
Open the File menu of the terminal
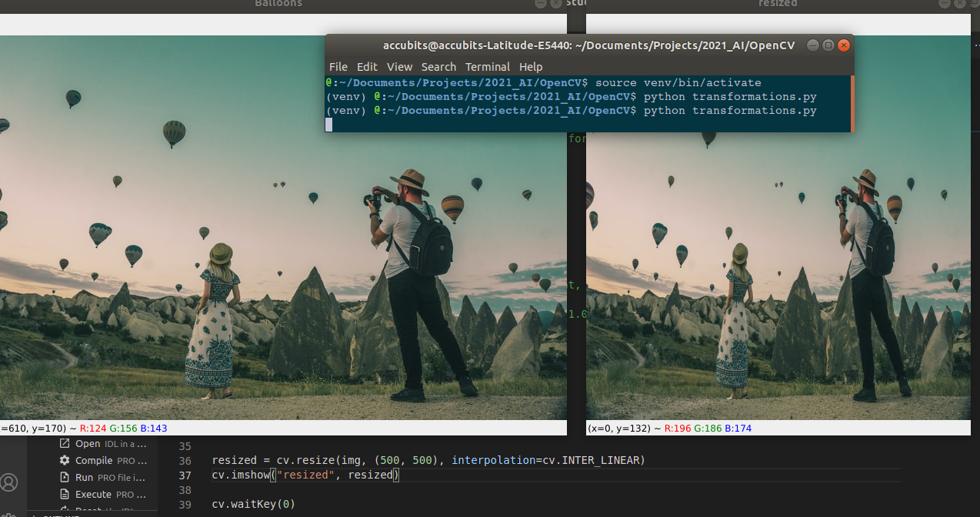(338, 67)
